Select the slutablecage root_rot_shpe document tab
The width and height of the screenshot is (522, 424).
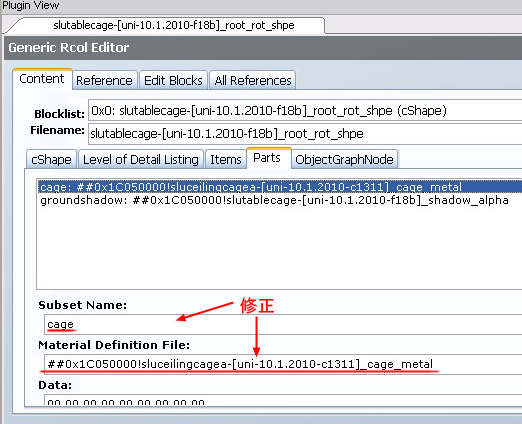173,25
